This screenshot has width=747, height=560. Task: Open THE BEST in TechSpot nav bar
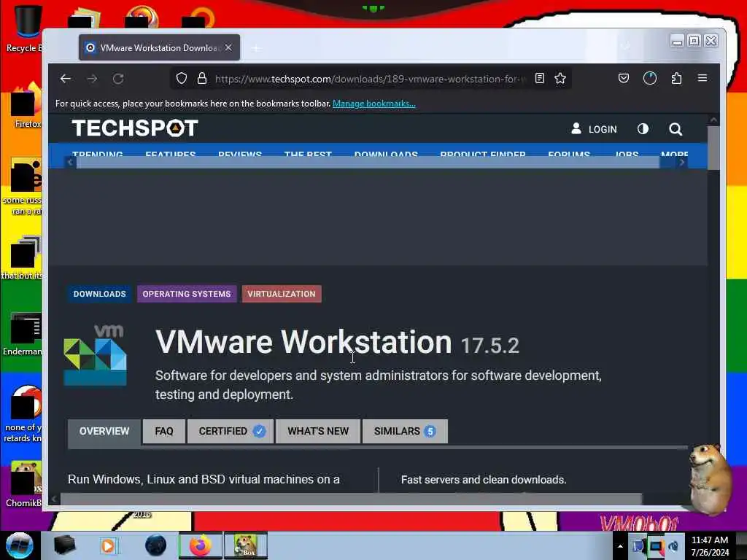(x=308, y=155)
